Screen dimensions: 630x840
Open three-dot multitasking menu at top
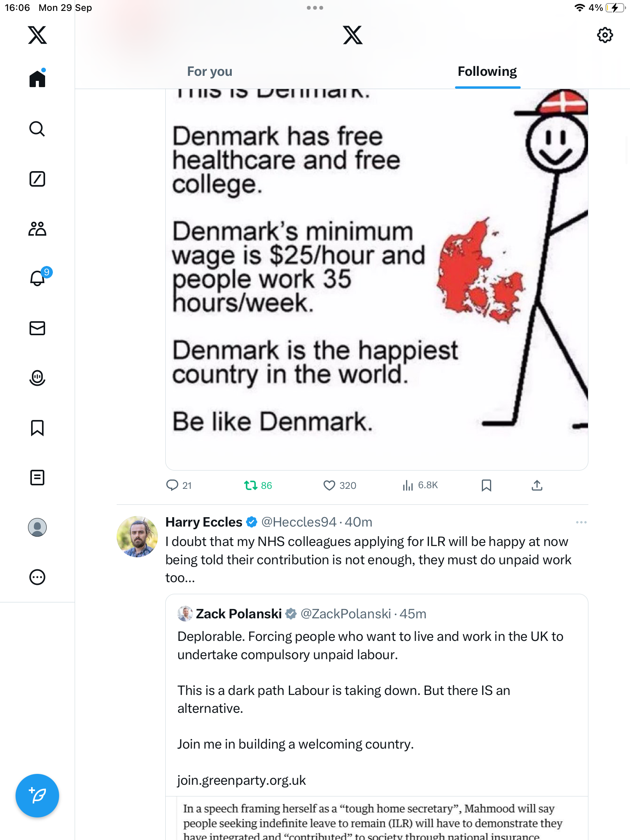pyautogui.click(x=315, y=8)
